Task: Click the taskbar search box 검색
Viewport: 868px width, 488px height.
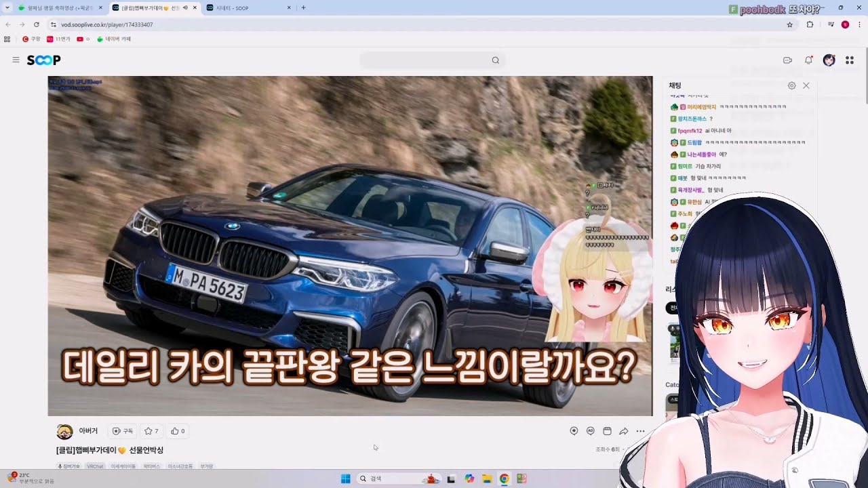Action: pos(399,479)
